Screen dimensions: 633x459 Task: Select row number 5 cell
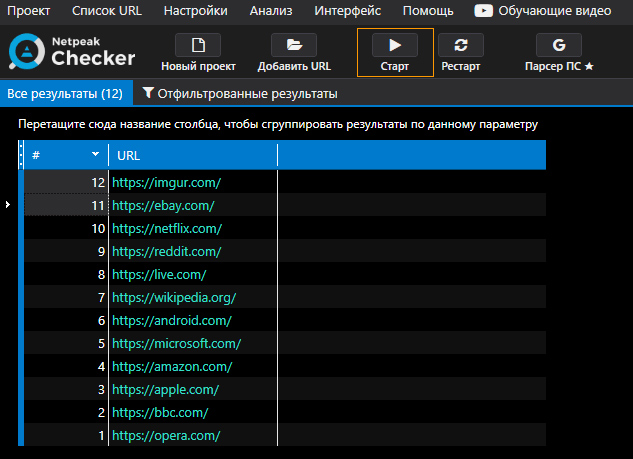66,343
